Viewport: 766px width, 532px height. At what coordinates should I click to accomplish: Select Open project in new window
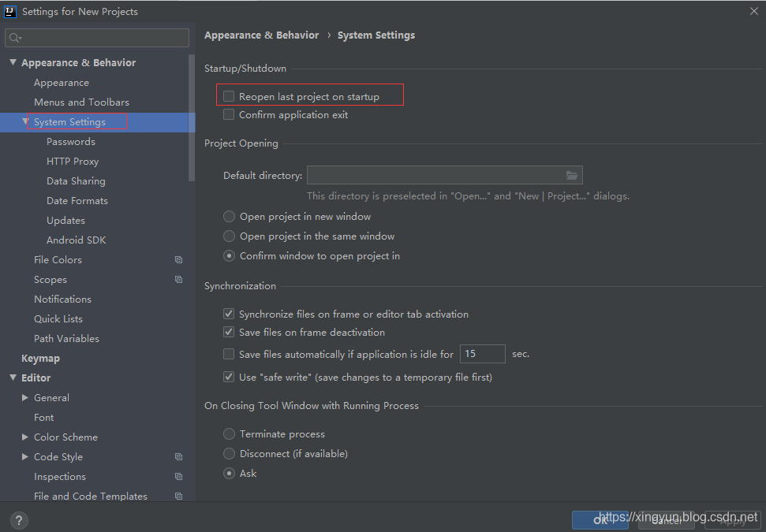[229, 216]
